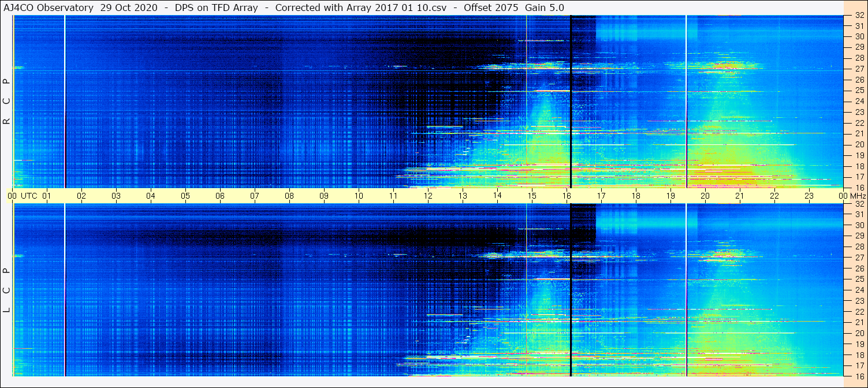Select "Corrected with Array 2017 01 10.csv" text
This screenshot has height=388, width=868.
pos(361,8)
